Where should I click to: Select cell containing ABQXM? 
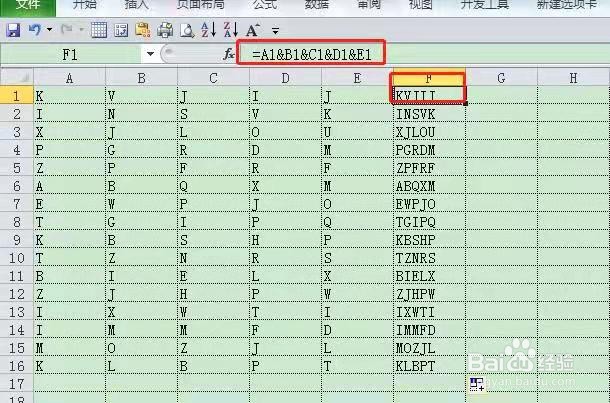[429, 186]
